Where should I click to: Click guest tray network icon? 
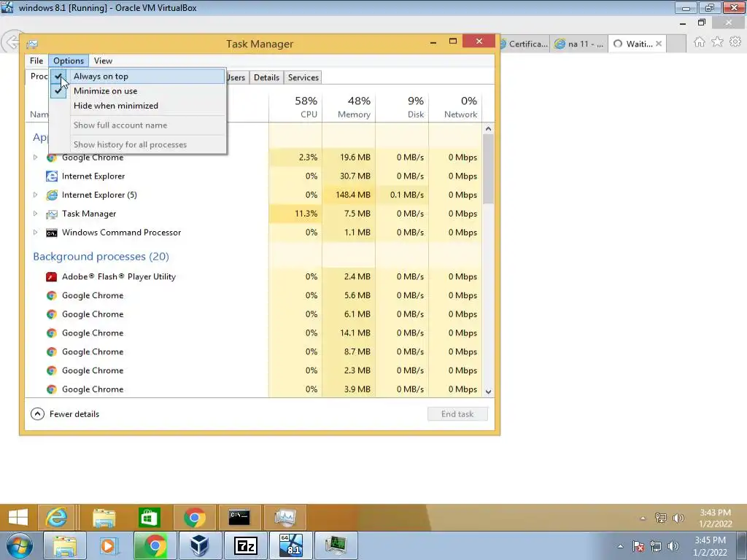point(661,518)
